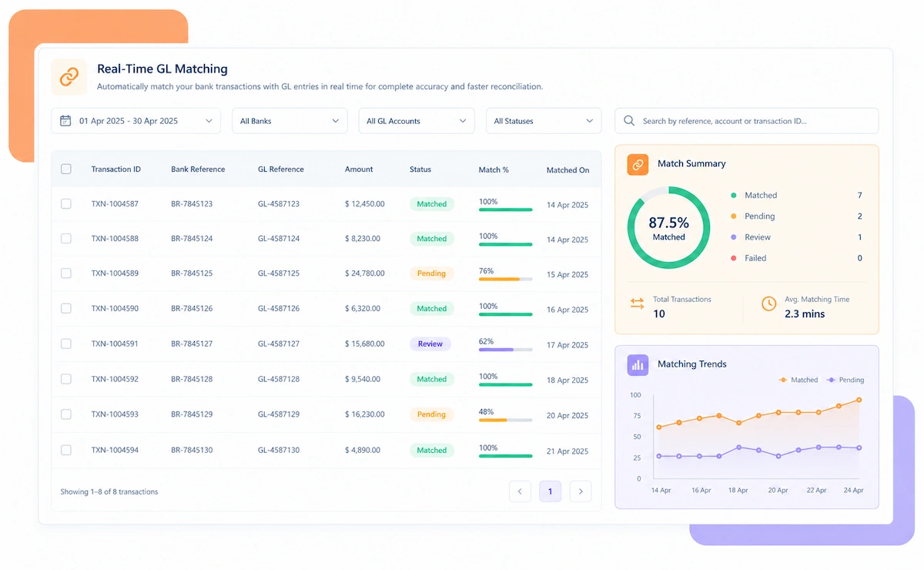Sort by GL Reference column header
Image resolution: width=924 pixels, height=570 pixels.
point(281,169)
